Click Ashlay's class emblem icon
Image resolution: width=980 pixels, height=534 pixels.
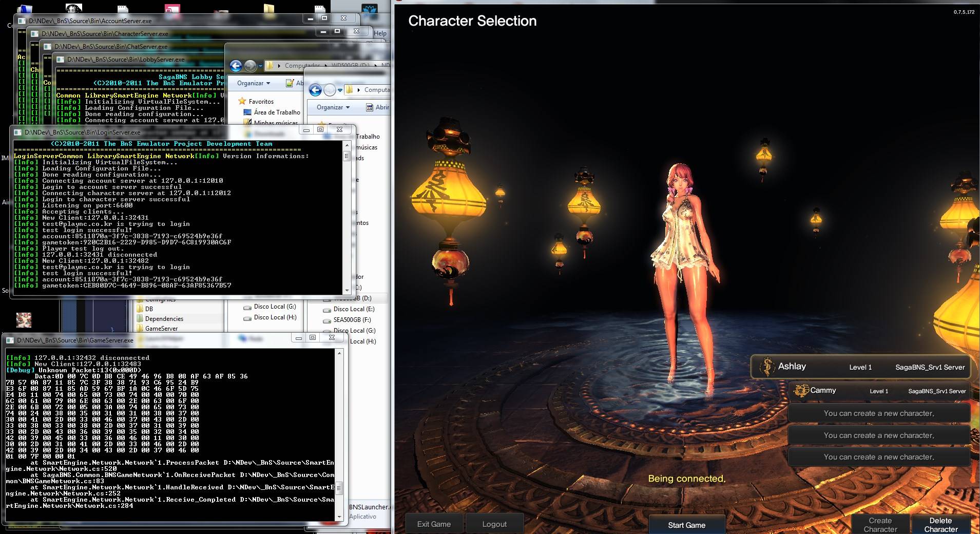click(766, 367)
